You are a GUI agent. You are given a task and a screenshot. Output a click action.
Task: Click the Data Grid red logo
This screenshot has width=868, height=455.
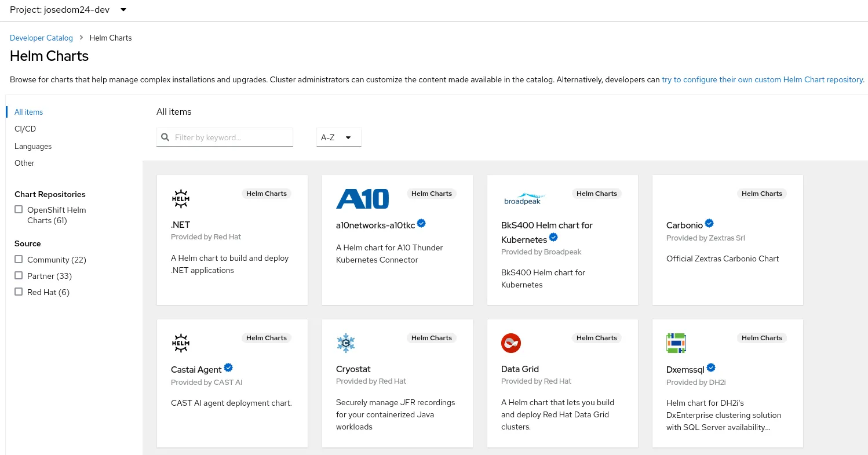pyautogui.click(x=511, y=343)
